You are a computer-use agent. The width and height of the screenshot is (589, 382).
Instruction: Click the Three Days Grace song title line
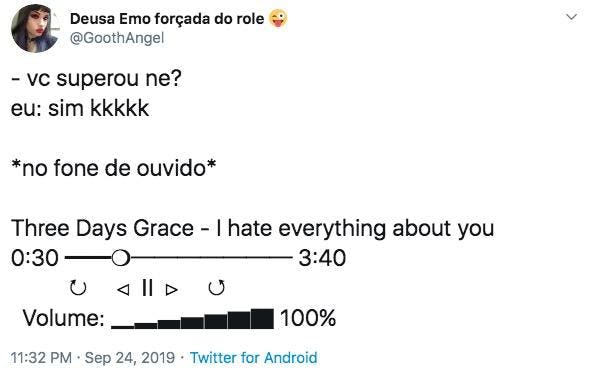coord(252,228)
